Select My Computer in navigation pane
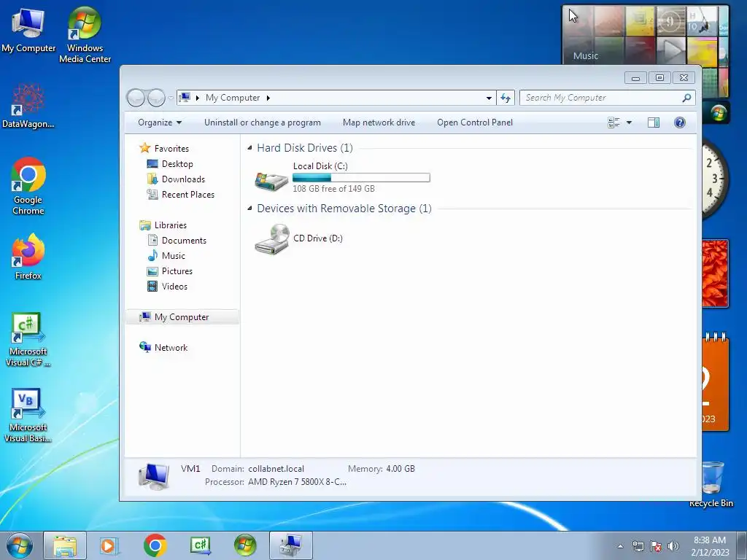 (182, 317)
